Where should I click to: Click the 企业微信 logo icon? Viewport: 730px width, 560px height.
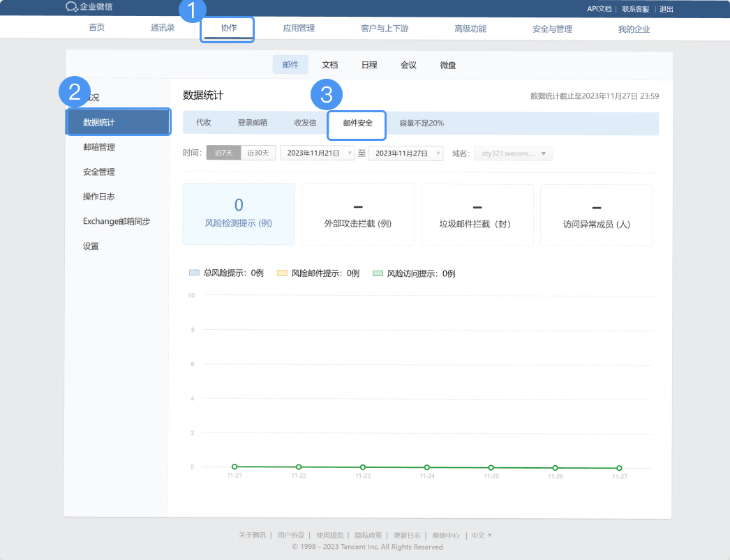71,7
